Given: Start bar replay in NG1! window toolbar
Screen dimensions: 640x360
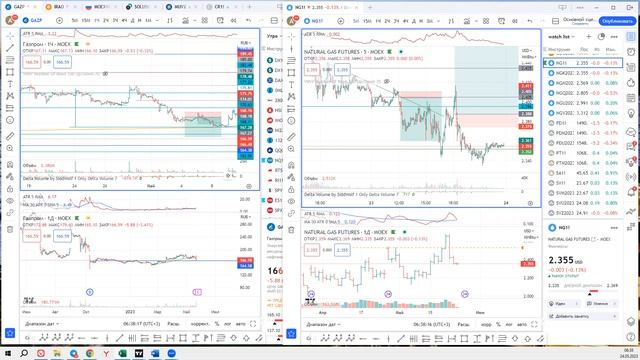Looking at the screenshot, I should pos(515,21).
